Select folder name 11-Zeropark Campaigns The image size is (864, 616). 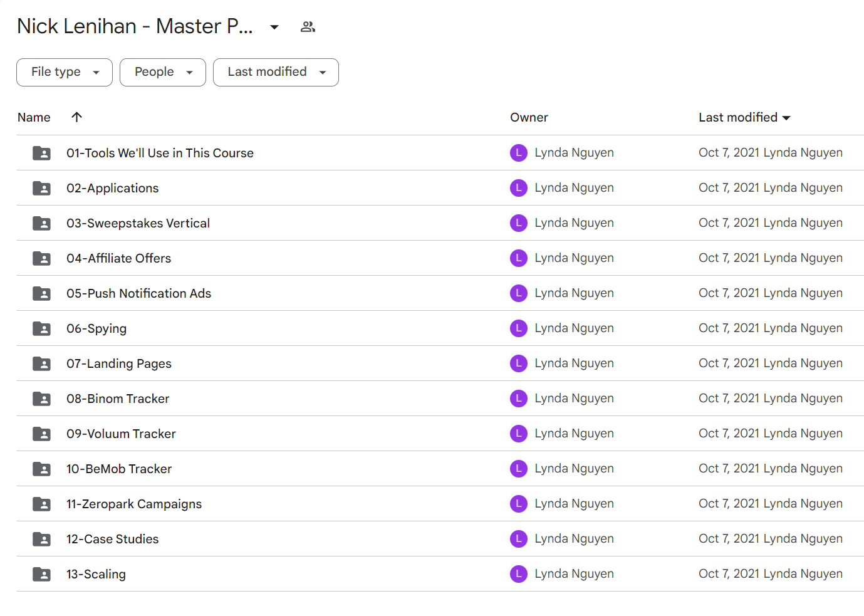pyautogui.click(x=134, y=504)
